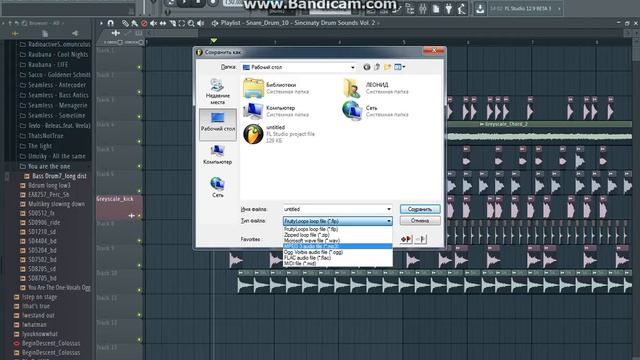Click the playlist position marker triangle
The width and height of the screenshot is (640, 360).
213,40
